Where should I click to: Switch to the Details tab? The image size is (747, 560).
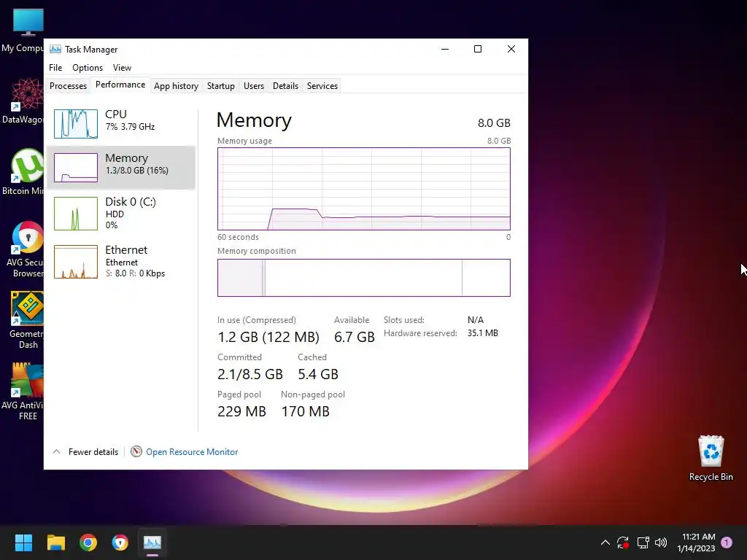[x=285, y=86]
